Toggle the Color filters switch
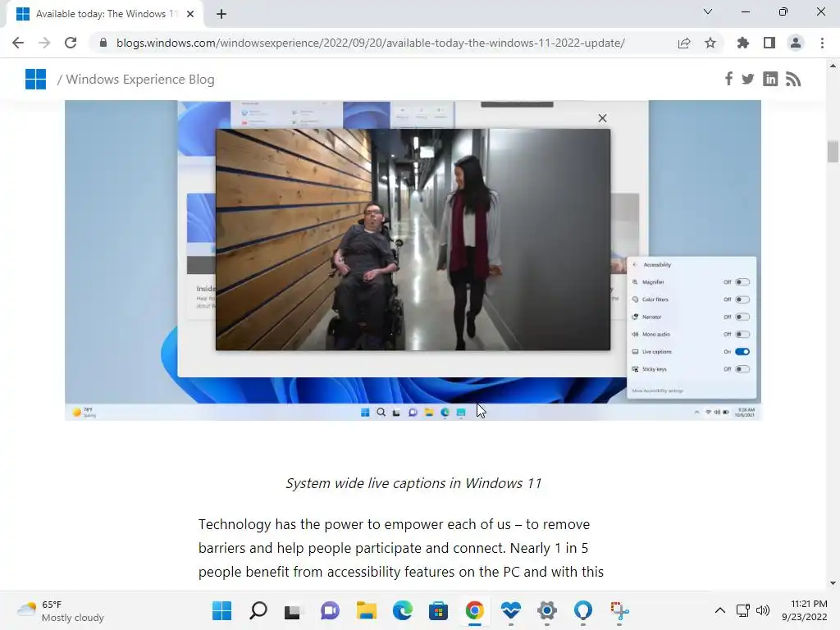 [742, 299]
